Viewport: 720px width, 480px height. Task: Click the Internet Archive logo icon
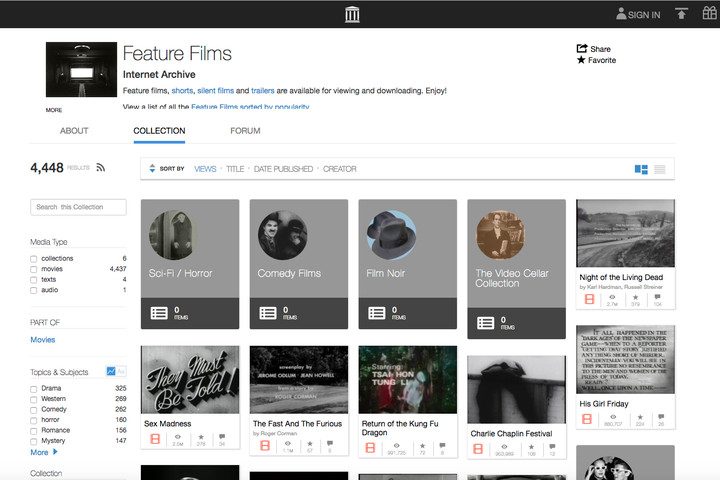tap(351, 14)
